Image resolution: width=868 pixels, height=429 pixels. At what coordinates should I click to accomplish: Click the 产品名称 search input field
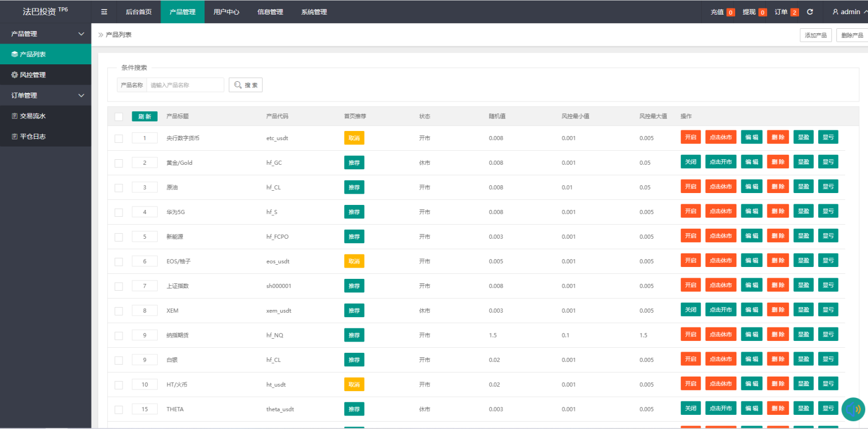185,85
